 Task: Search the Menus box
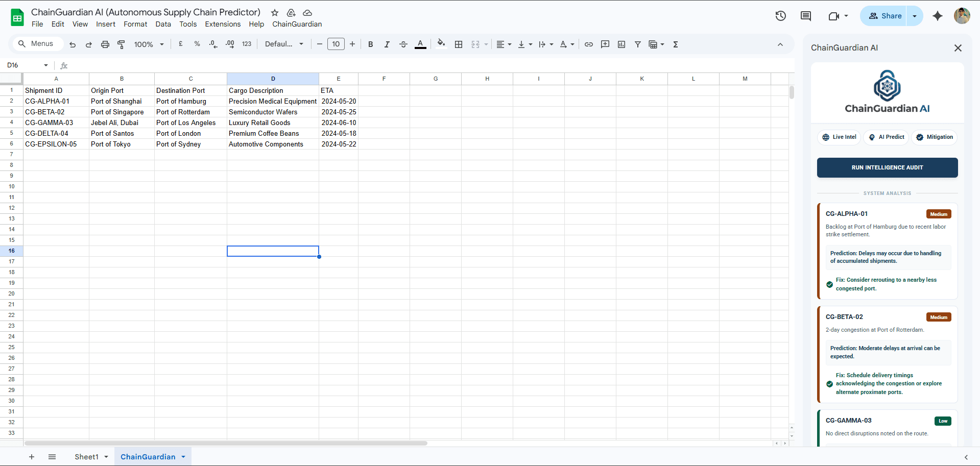pos(38,44)
